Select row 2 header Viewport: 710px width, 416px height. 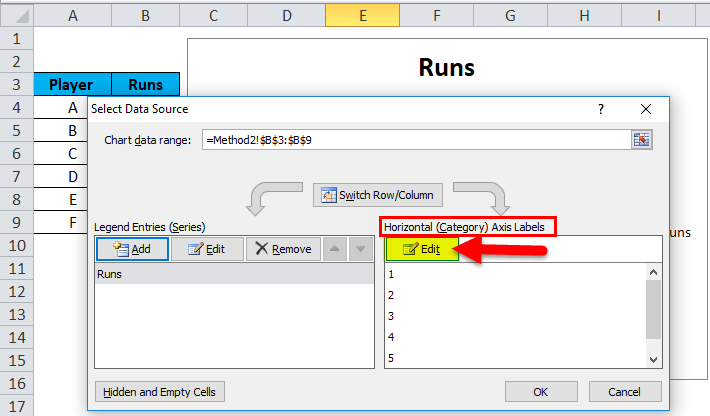(17, 62)
